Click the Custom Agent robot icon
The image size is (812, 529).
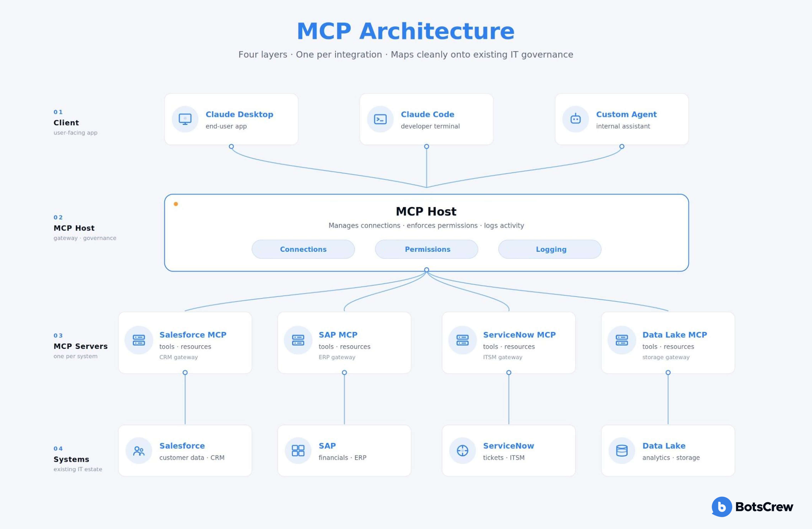(576, 119)
